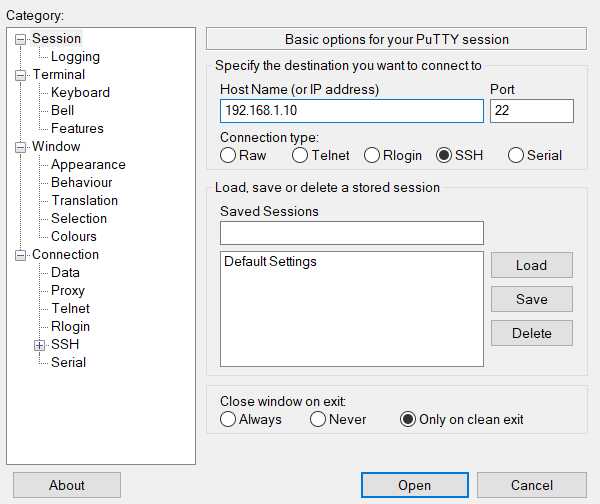
Task: Open the SSH category in tree
Action: click(65, 344)
